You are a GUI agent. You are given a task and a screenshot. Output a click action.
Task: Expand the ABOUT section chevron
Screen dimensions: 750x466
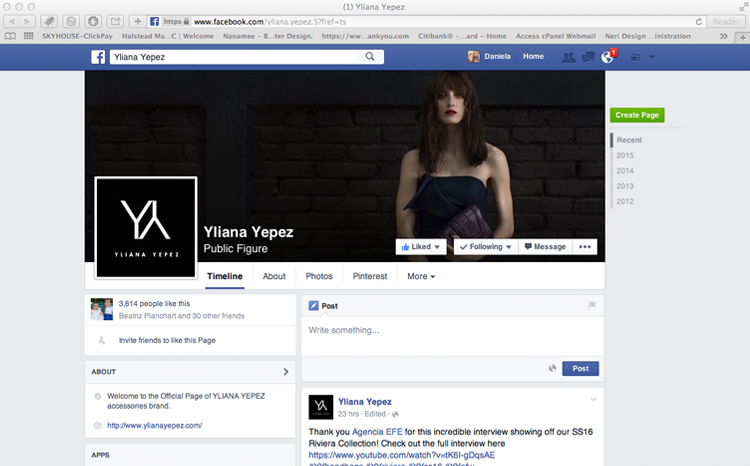(x=286, y=372)
